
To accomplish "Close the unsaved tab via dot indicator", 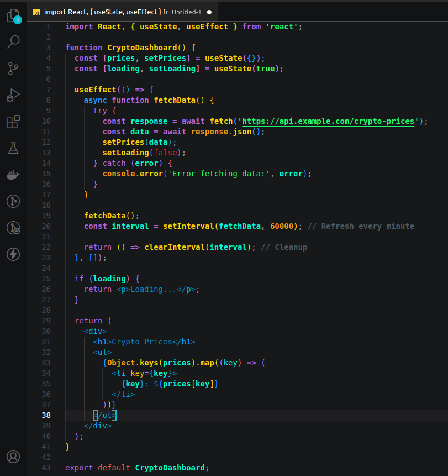I will click(x=209, y=12).
